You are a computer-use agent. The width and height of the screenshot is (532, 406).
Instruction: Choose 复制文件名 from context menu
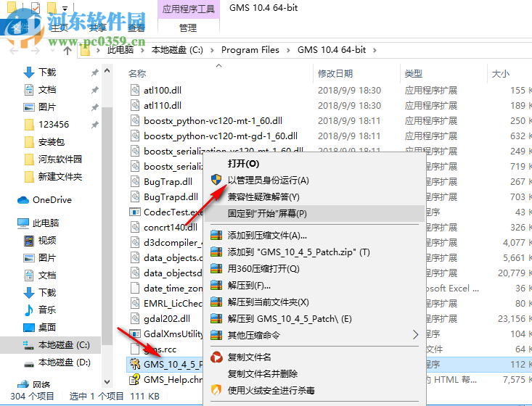point(249,357)
